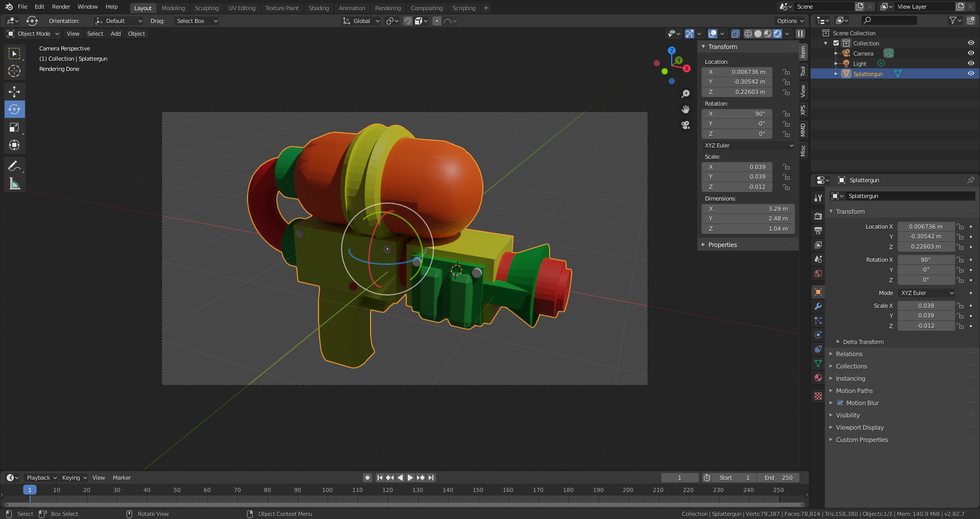
Task: Open the Object Mode dropdown
Action: click(x=33, y=34)
